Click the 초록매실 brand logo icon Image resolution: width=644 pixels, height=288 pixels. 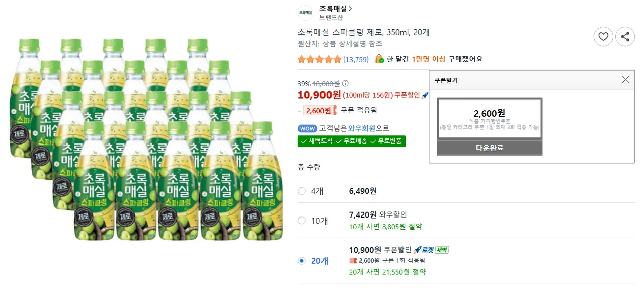coord(305,13)
